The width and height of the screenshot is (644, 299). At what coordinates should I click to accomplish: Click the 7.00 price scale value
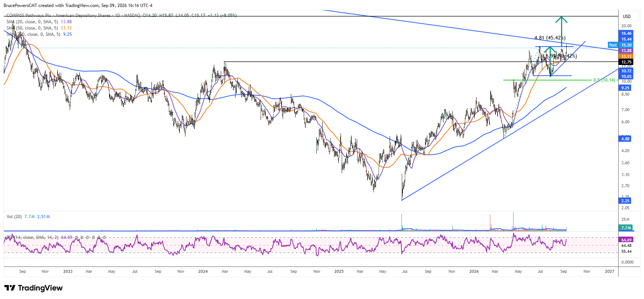click(625, 110)
